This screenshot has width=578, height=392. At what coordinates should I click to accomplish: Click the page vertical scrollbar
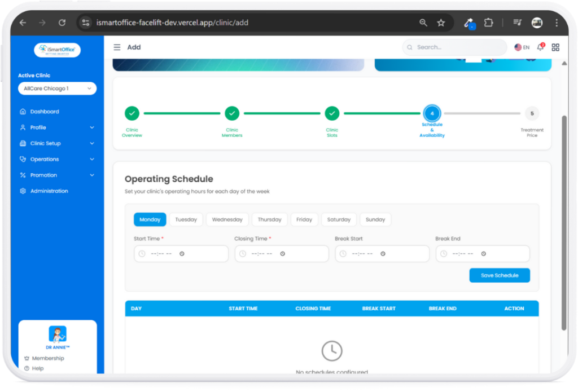563,226
